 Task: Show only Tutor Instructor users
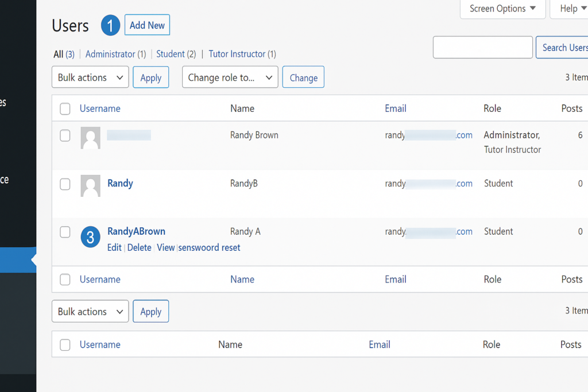click(x=237, y=54)
